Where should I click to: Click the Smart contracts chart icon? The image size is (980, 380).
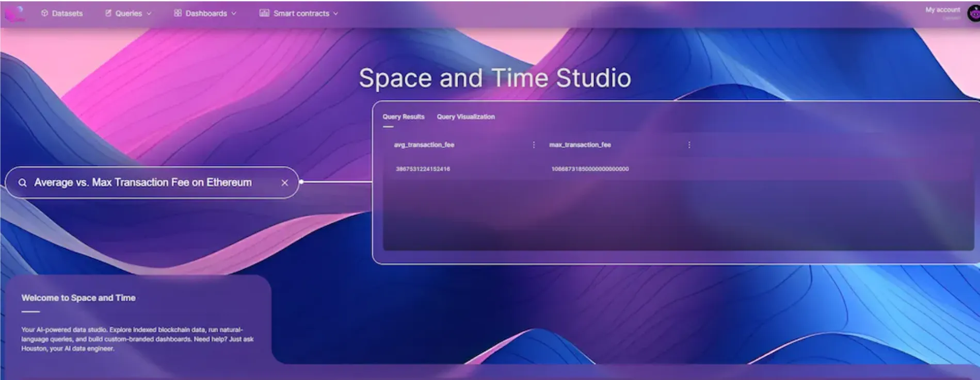[x=264, y=13]
